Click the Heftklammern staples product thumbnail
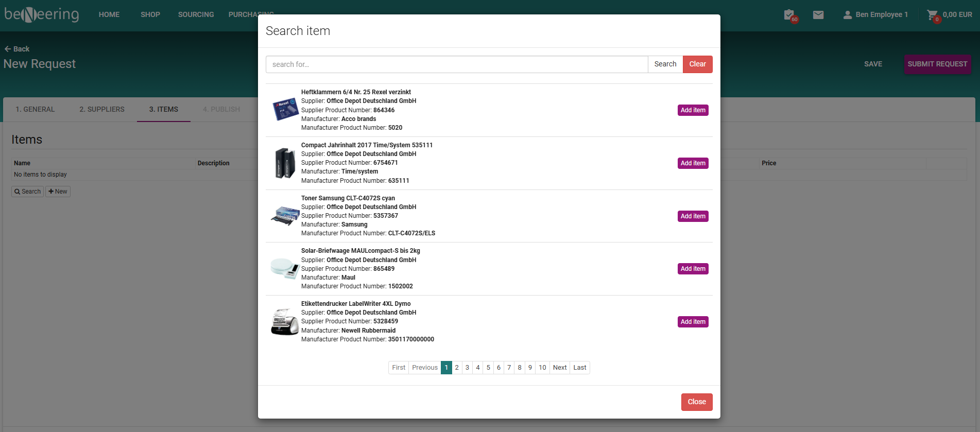This screenshot has width=980, height=432. 285,110
